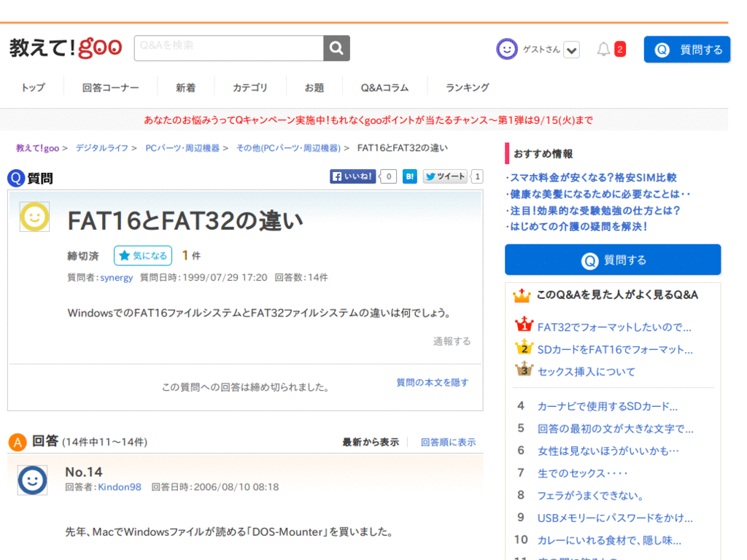The width and height of the screenshot is (747, 560).
Task: Click inside the Q&A search field
Action: (x=226, y=47)
